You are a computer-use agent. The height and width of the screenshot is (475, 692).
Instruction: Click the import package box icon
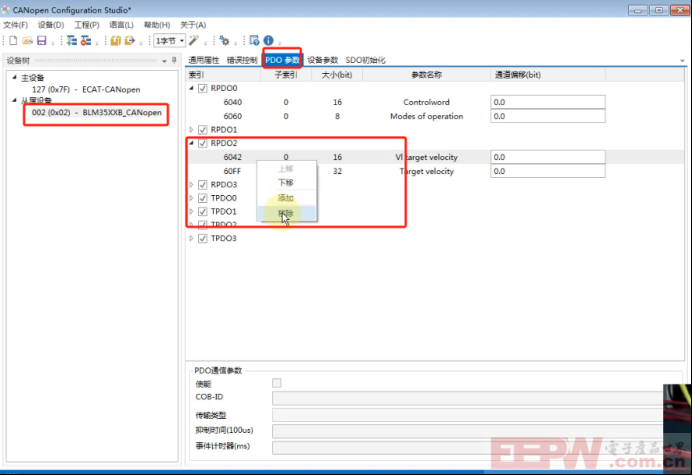coord(116,41)
